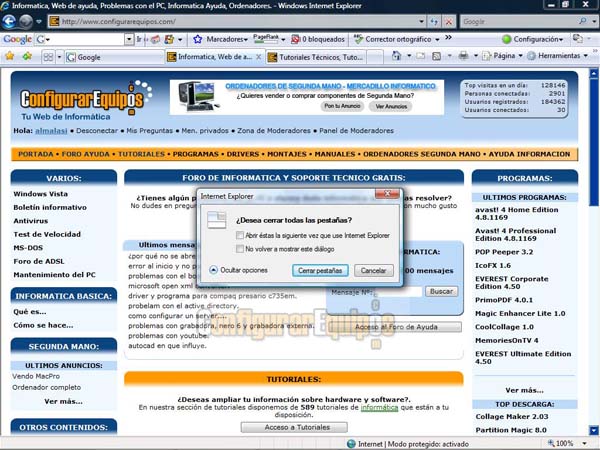Click the Ver Anuncios button
Screen dimensions: 600x450
391,106
